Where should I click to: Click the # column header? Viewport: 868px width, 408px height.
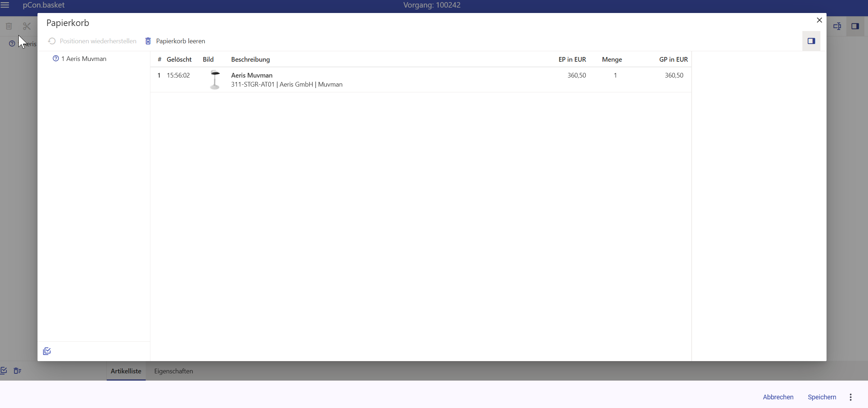point(159,60)
